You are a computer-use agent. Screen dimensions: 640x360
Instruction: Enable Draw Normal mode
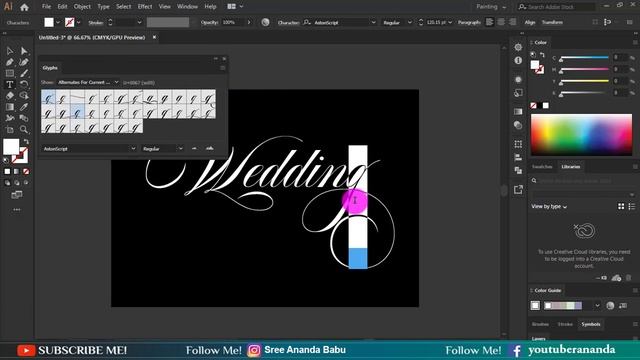click(7, 183)
